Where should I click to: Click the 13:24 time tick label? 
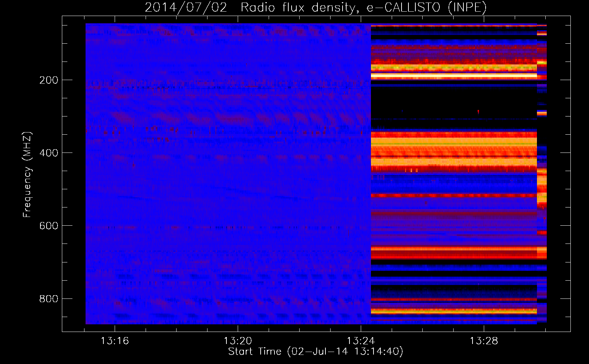coord(361,341)
